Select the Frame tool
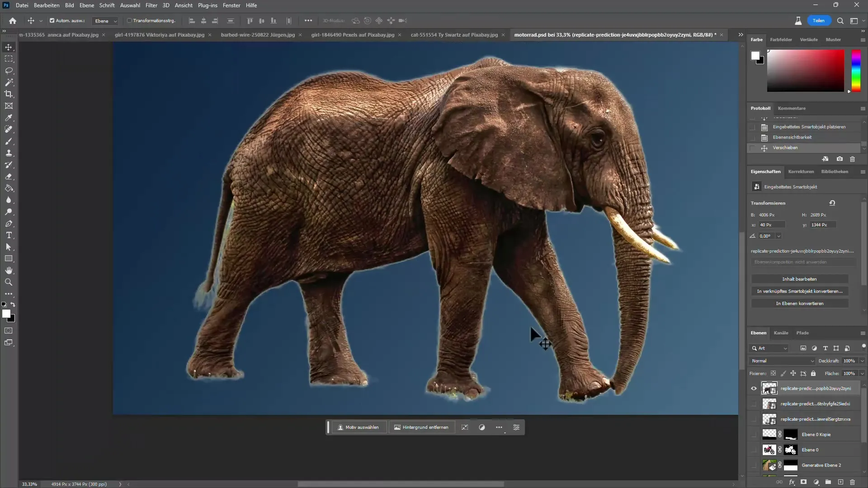 9,106
